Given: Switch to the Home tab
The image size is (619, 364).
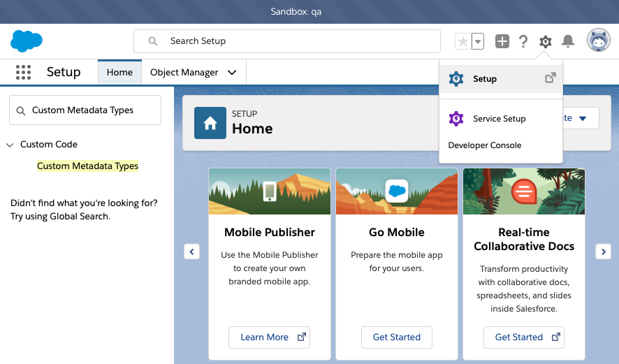Looking at the screenshot, I should click(x=119, y=72).
